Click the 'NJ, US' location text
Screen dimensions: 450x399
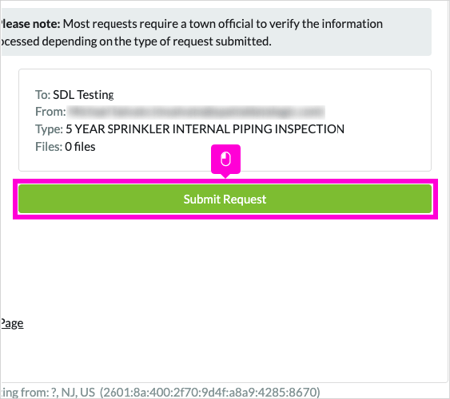point(78,392)
